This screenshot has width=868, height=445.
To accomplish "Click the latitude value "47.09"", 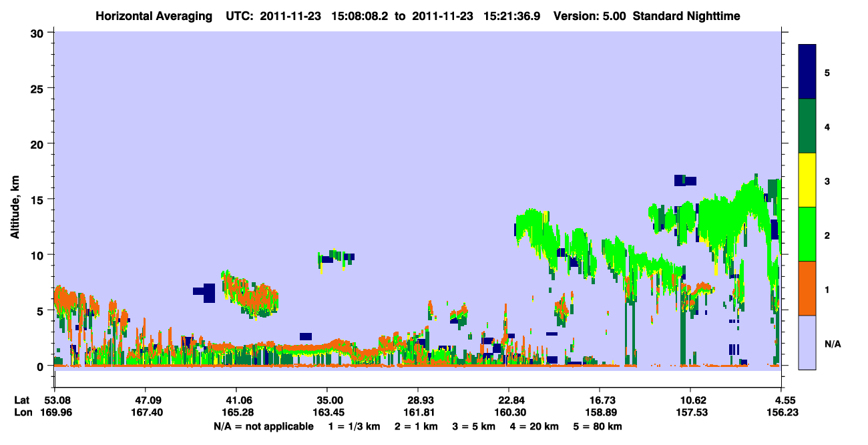I will coord(145,400).
